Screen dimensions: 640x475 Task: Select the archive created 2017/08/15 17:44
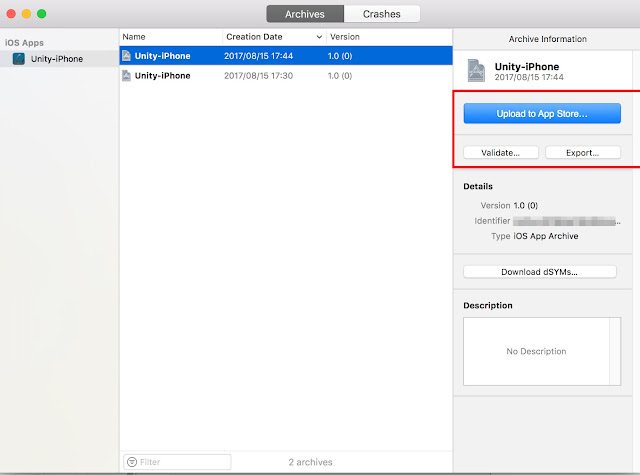[x=286, y=55]
